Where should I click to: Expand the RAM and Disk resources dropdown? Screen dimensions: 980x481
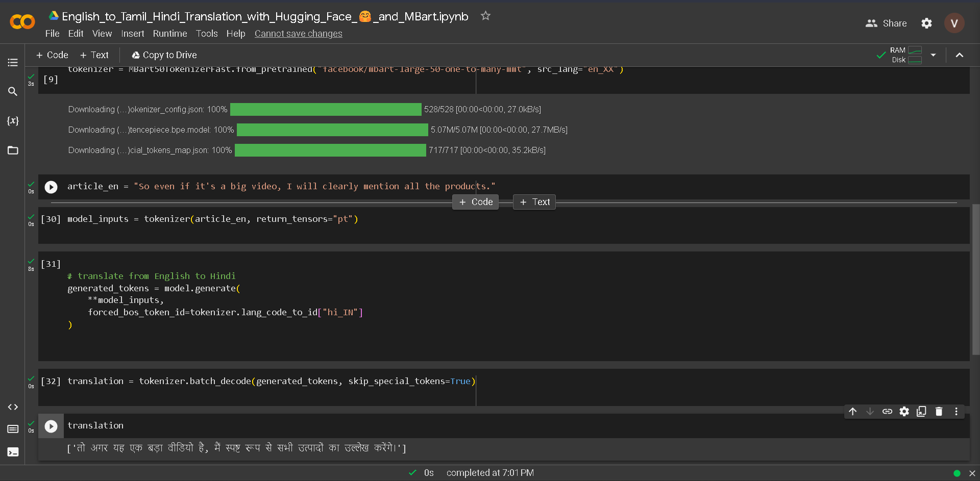pos(934,55)
